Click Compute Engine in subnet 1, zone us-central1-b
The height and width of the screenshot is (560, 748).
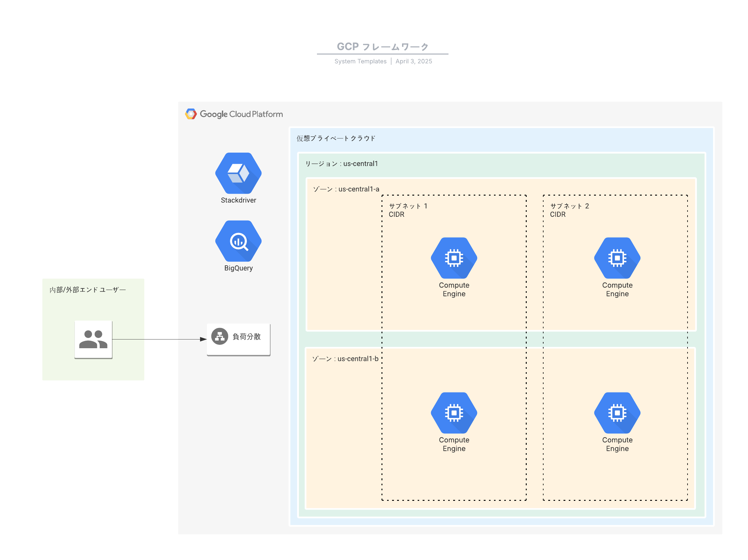coord(454,413)
